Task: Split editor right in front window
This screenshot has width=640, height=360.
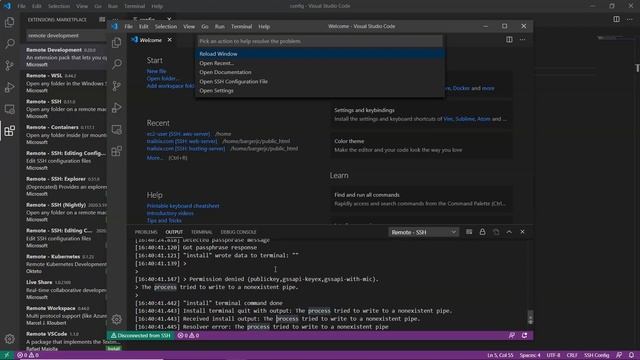Action: tap(509, 40)
